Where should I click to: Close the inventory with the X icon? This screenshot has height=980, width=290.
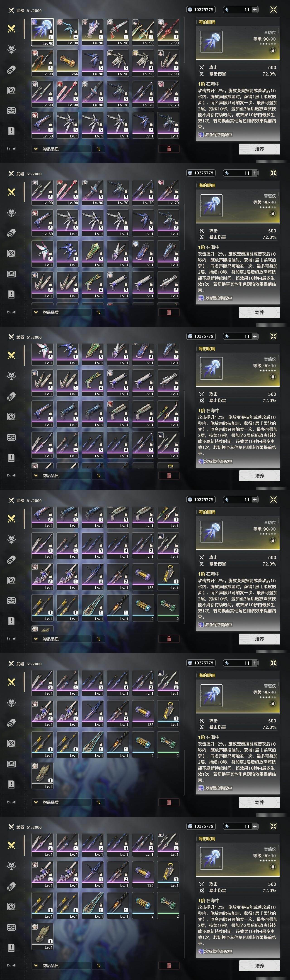(273, 10)
